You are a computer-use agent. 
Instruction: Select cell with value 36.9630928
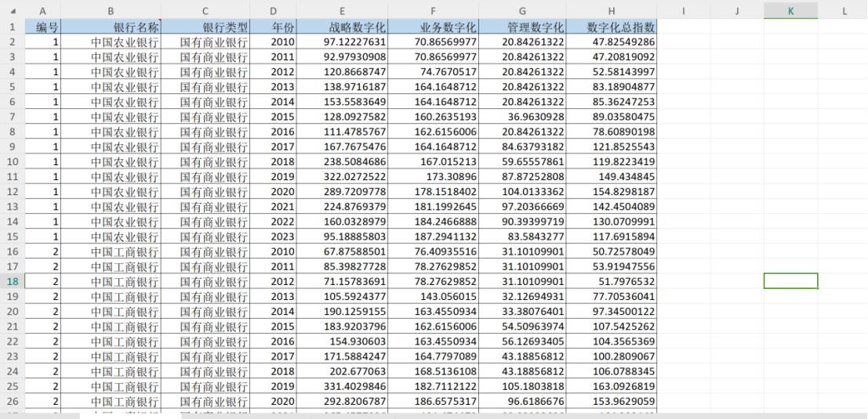pyautogui.click(x=522, y=116)
